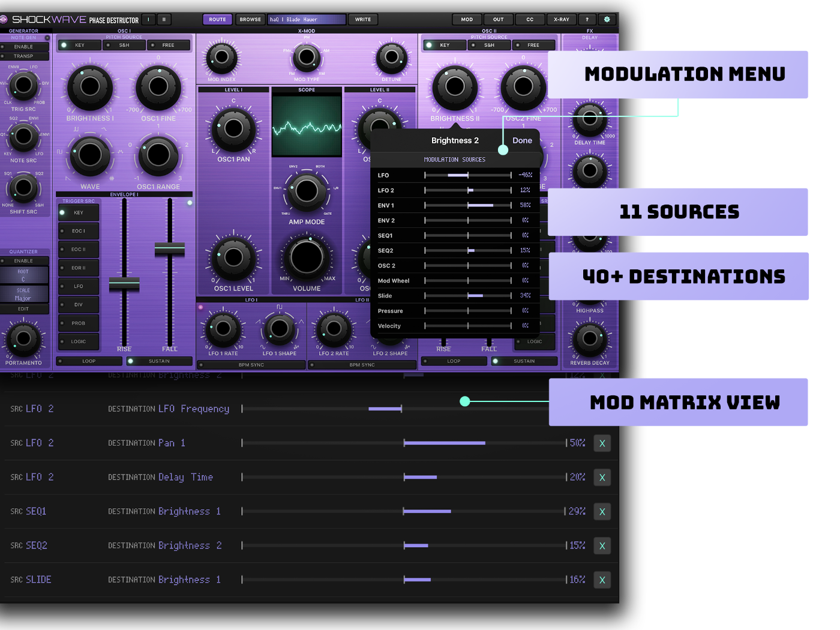Open the ROUTE view
The image size is (840, 630).
[218, 19]
